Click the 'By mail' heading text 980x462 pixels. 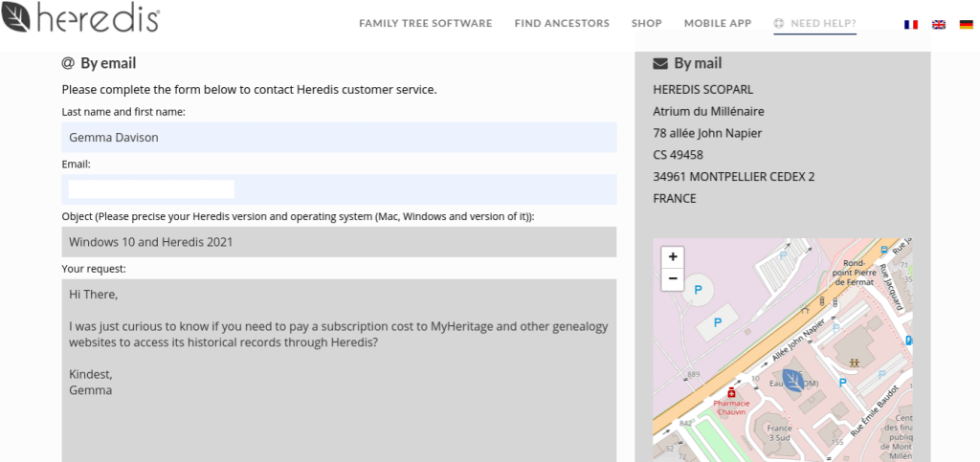coord(698,64)
